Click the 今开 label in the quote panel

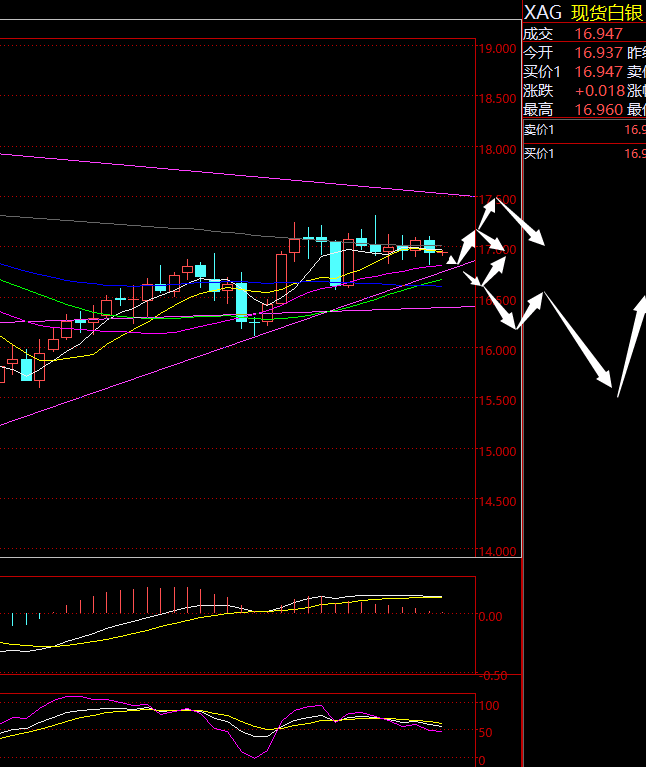(538, 53)
